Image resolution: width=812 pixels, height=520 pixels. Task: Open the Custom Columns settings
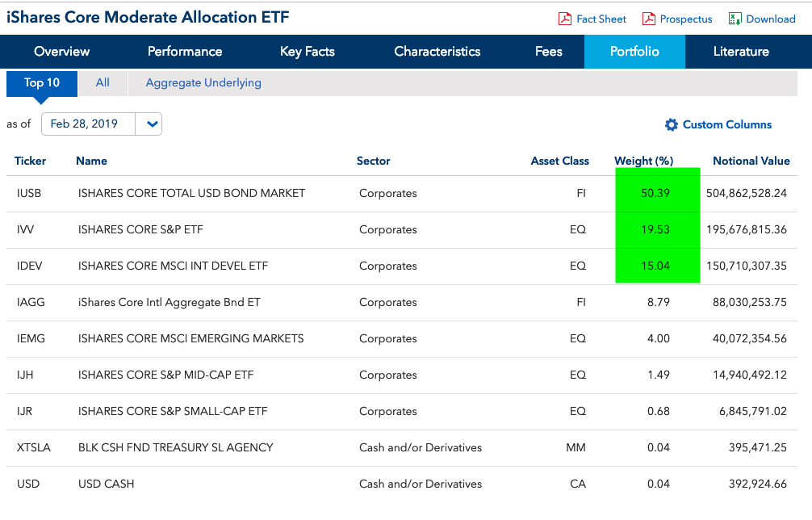[x=725, y=124]
